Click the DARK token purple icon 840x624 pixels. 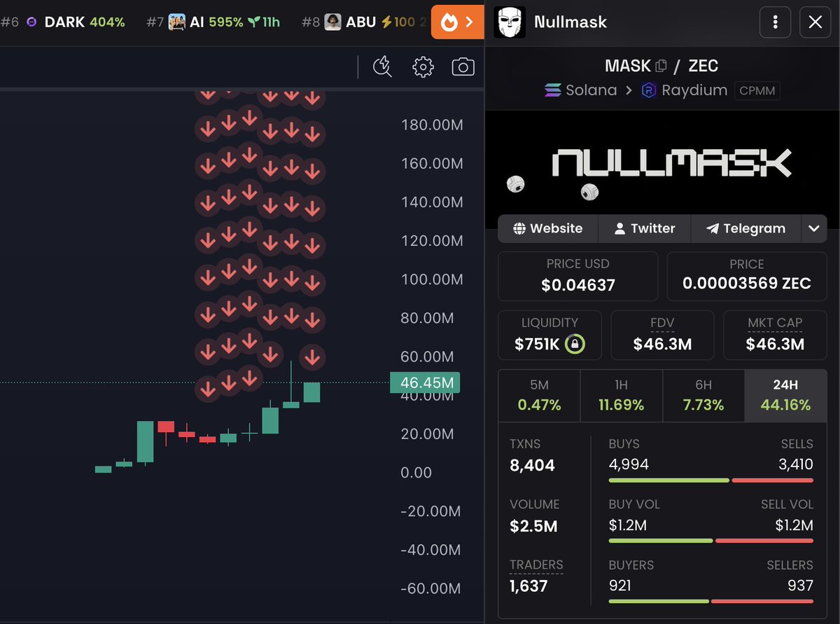tap(31, 22)
